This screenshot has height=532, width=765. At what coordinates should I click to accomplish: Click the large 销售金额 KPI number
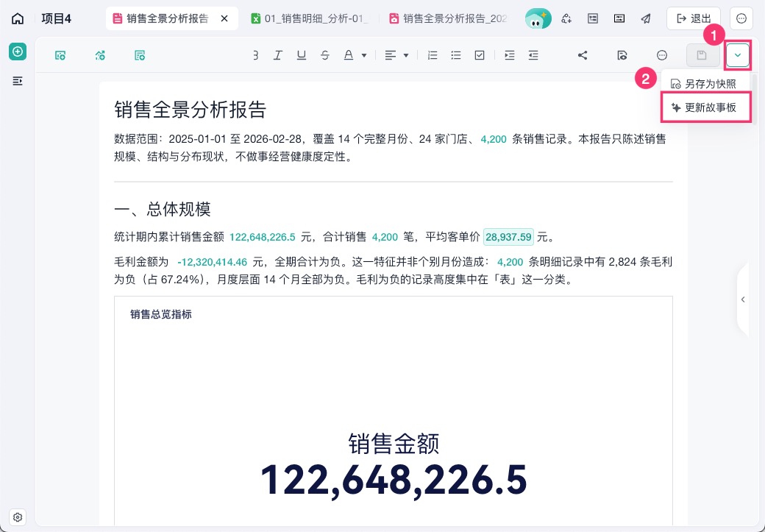click(x=394, y=480)
